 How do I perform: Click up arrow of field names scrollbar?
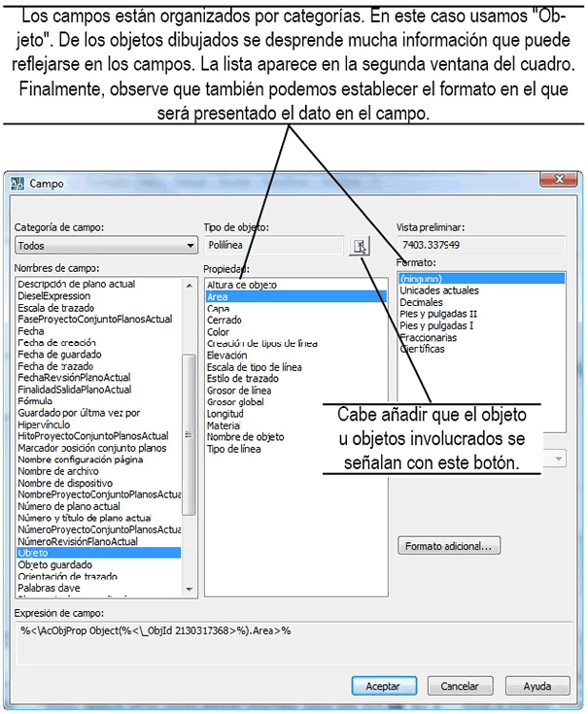click(190, 286)
